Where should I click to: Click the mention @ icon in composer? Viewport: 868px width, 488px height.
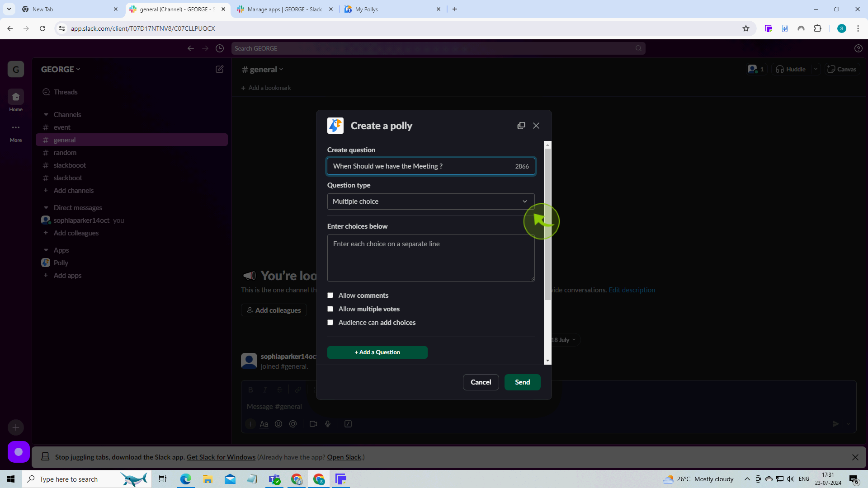point(293,424)
